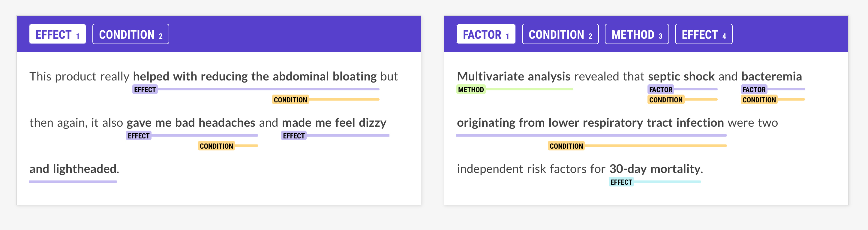Viewport: 868px width, 230px height.
Task: Click the EFFECT tag under made me feel
Action: 293,136
